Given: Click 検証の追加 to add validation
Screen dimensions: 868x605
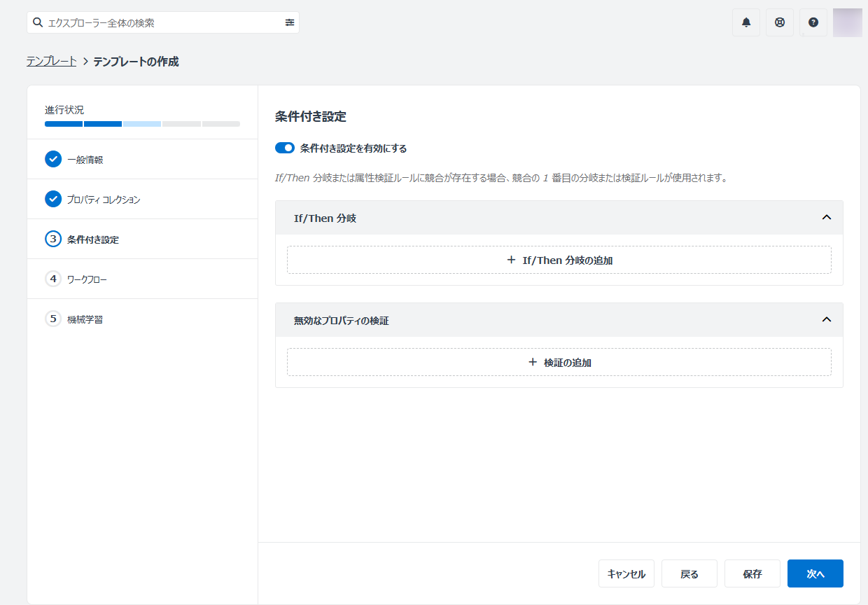Looking at the screenshot, I should coord(559,362).
